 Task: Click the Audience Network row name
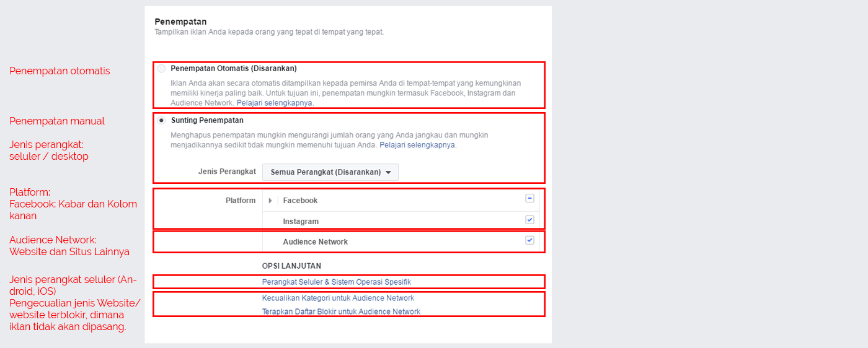tap(315, 242)
